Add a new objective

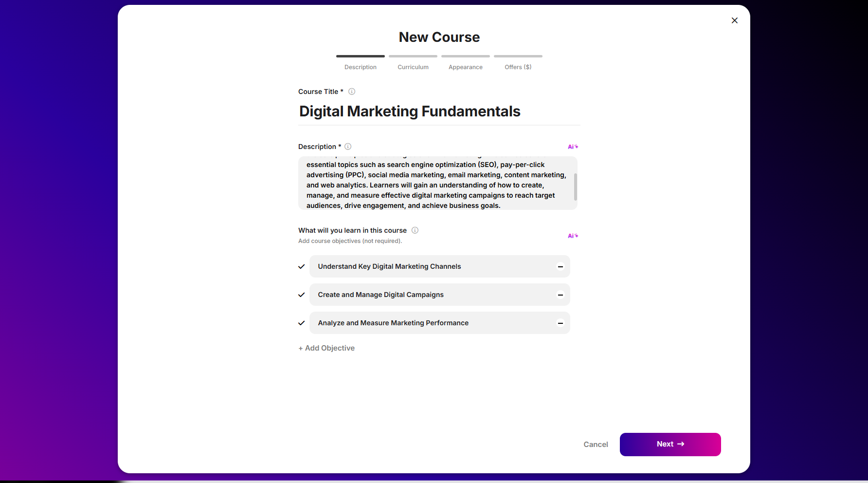pyautogui.click(x=326, y=348)
